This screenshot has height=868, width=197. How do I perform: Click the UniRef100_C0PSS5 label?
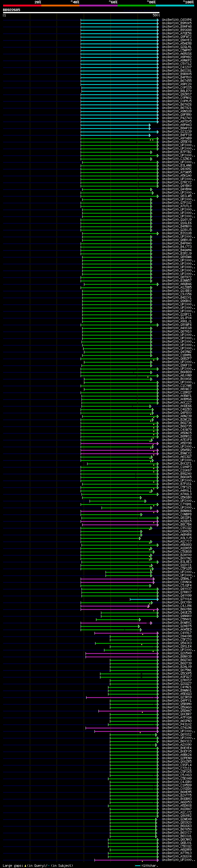pyautogui.click(x=177, y=88)
